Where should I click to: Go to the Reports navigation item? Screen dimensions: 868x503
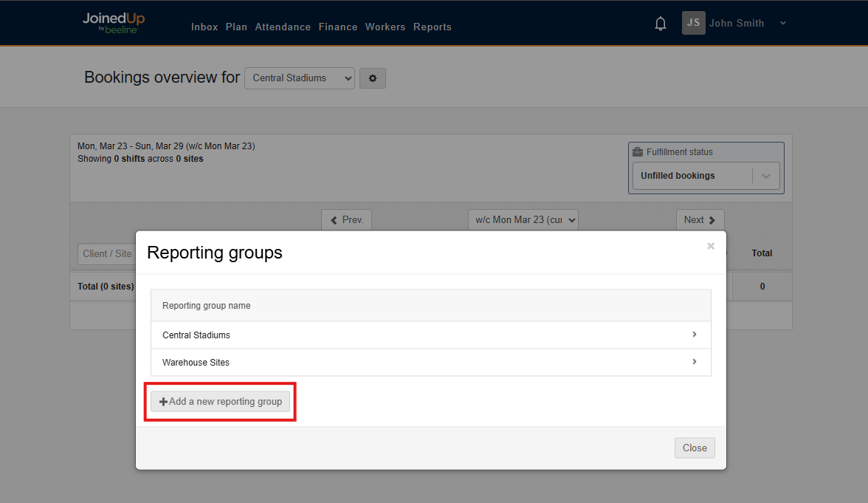click(433, 27)
